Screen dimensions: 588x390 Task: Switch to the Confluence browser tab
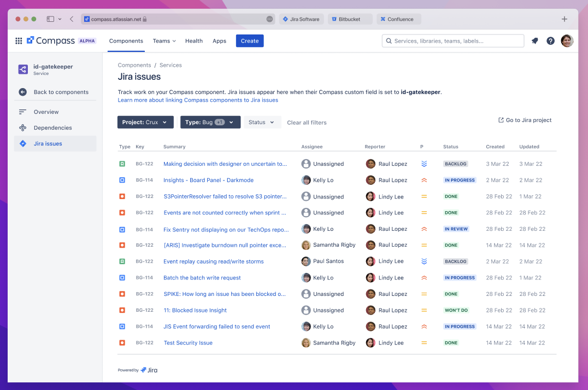(x=398, y=19)
